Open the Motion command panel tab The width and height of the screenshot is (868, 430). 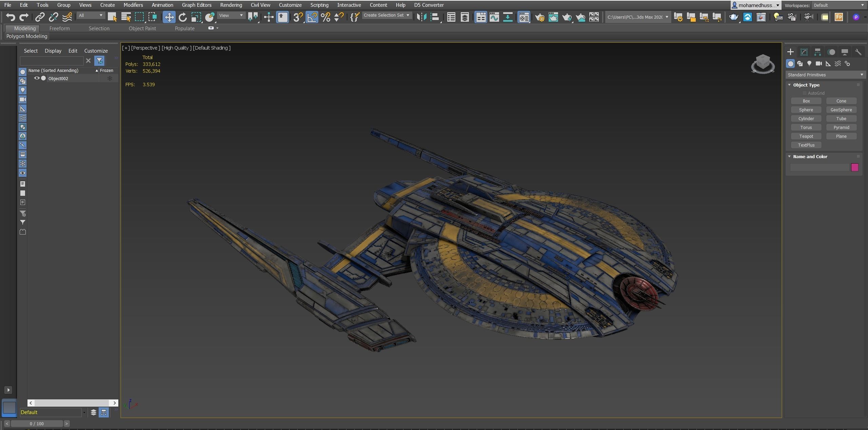831,52
